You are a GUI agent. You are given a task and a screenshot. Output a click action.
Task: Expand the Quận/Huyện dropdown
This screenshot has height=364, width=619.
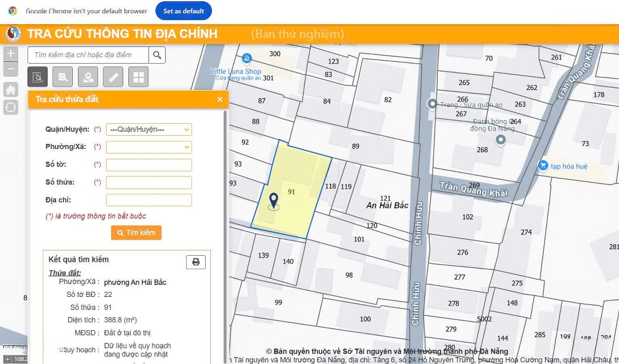[x=148, y=130]
